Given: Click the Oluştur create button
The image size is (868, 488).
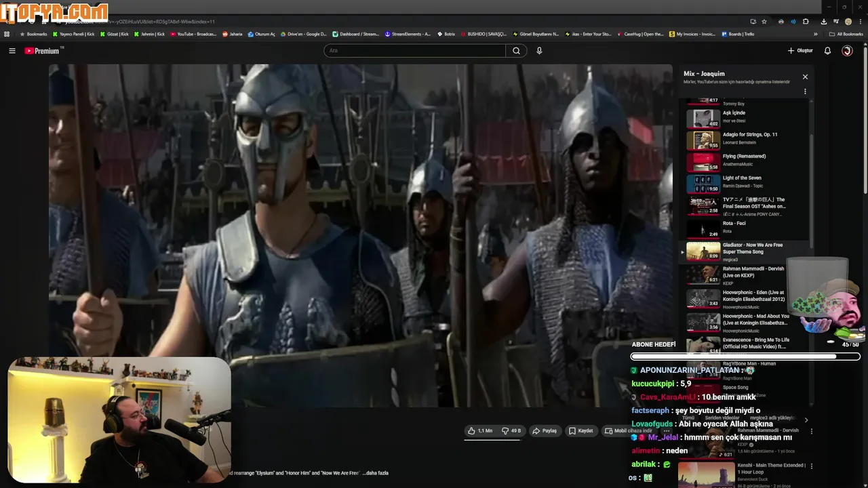Looking at the screenshot, I should (x=800, y=51).
